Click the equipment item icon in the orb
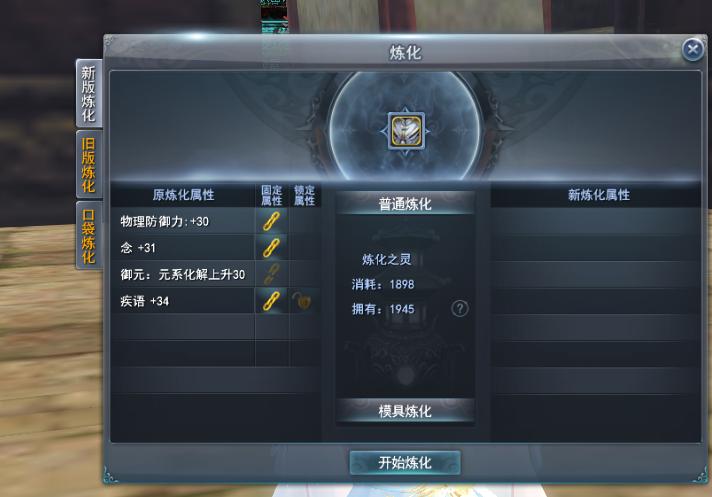Screen dimensions: 712x497 coord(406,131)
